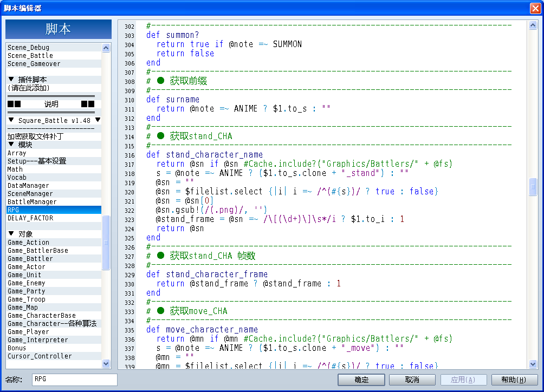Select the Game_CharacterBase script
Screen dimensions: 544x392
(x=54, y=316)
